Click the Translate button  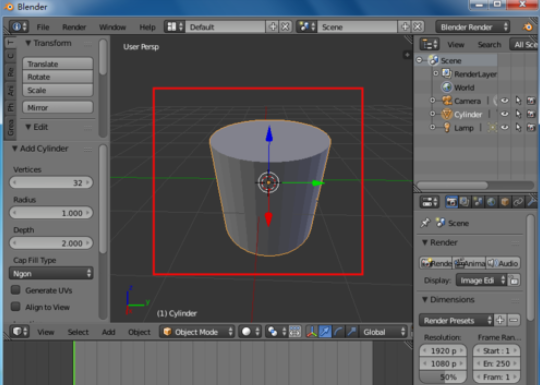tap(58, 64)
